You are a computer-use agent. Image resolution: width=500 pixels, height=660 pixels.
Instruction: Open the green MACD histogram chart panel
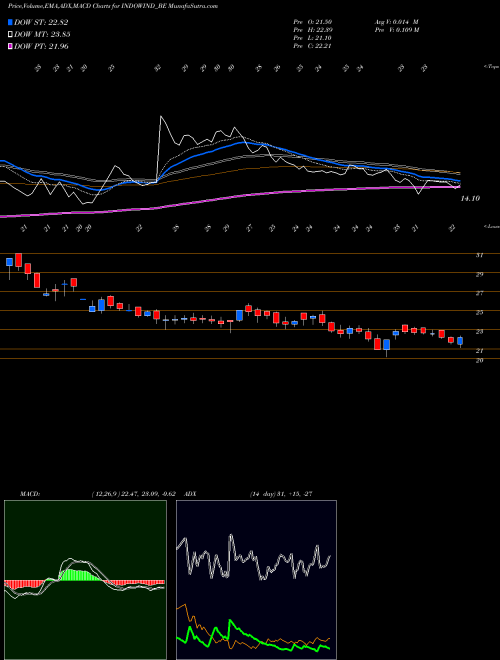pos(85,580)
